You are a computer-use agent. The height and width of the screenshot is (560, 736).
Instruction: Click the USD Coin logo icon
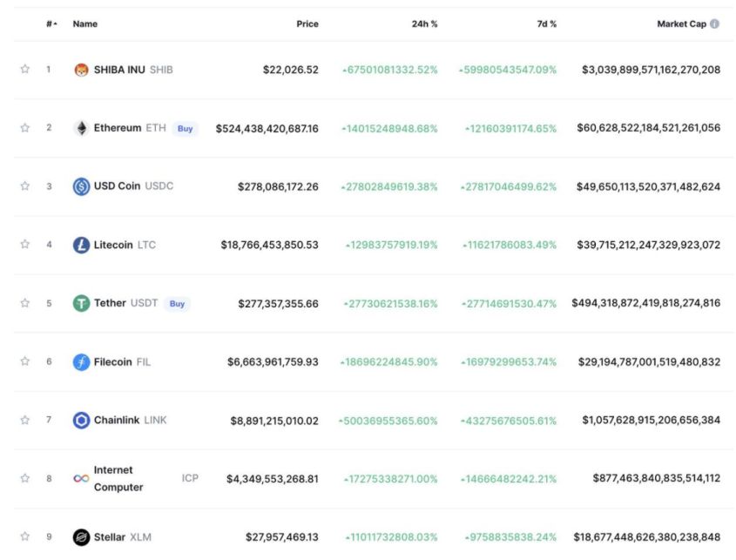point(81,186)
